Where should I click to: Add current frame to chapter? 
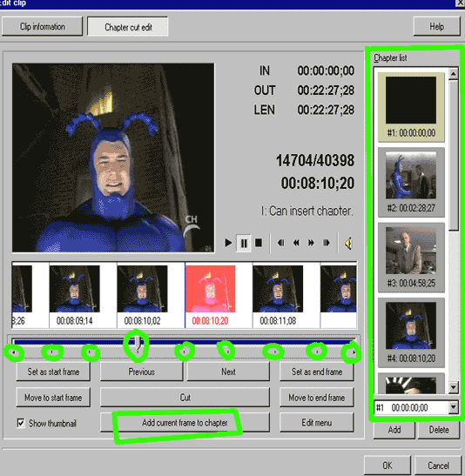pos(185,423)
